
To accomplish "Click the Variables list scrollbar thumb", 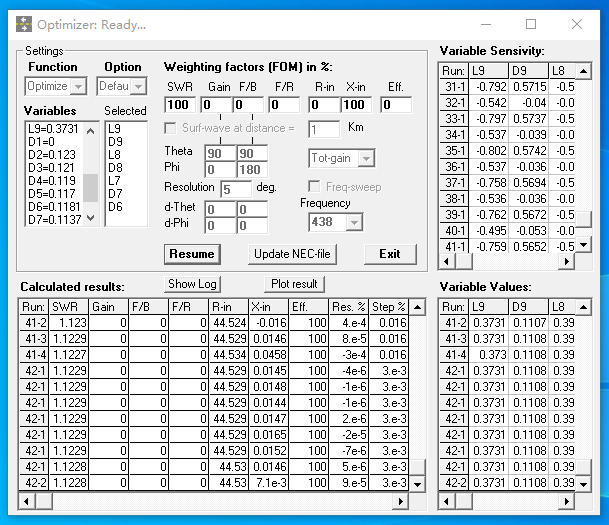I will (90, 188).
